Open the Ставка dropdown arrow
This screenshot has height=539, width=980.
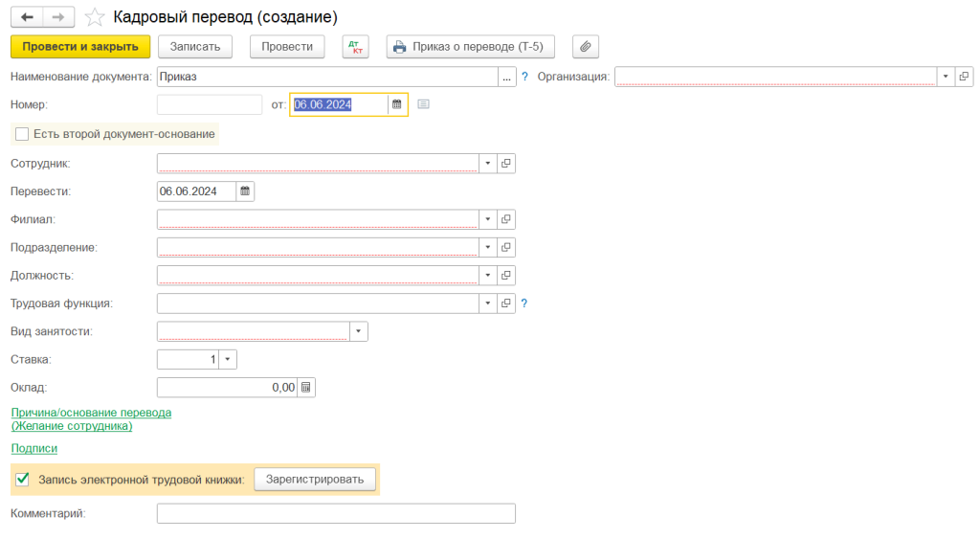point(228,360)
